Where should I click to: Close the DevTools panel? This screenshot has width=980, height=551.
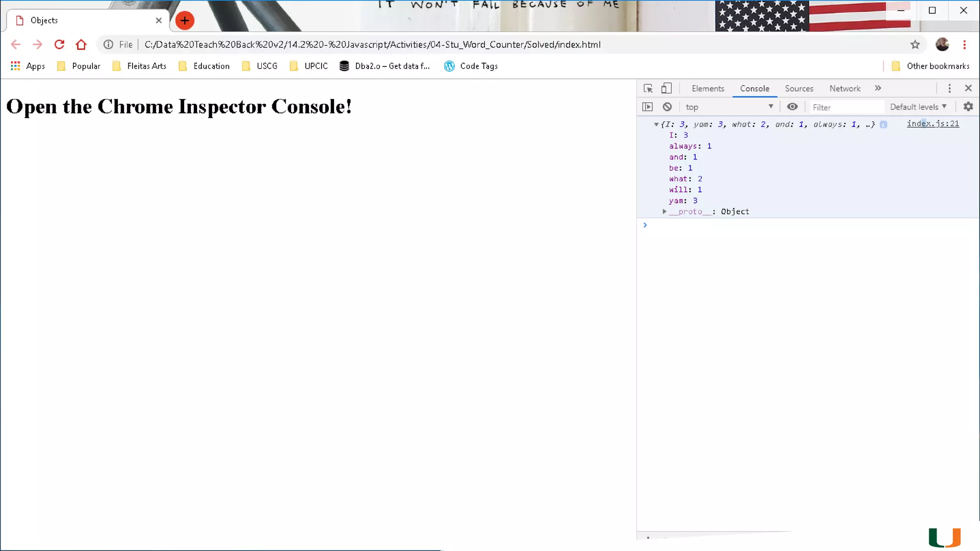click(968, 88)
